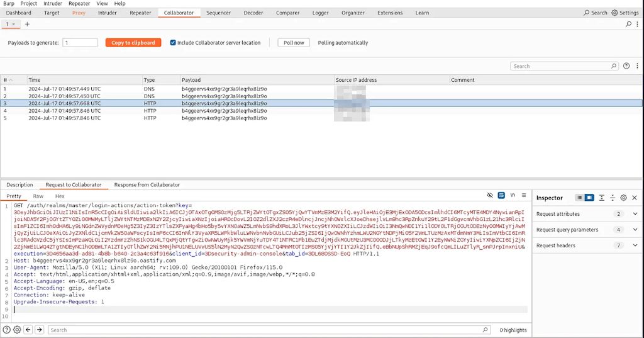The image size is (644, 338).
Task: Toggle the blue pretty-print format icon
Action: 501,195
